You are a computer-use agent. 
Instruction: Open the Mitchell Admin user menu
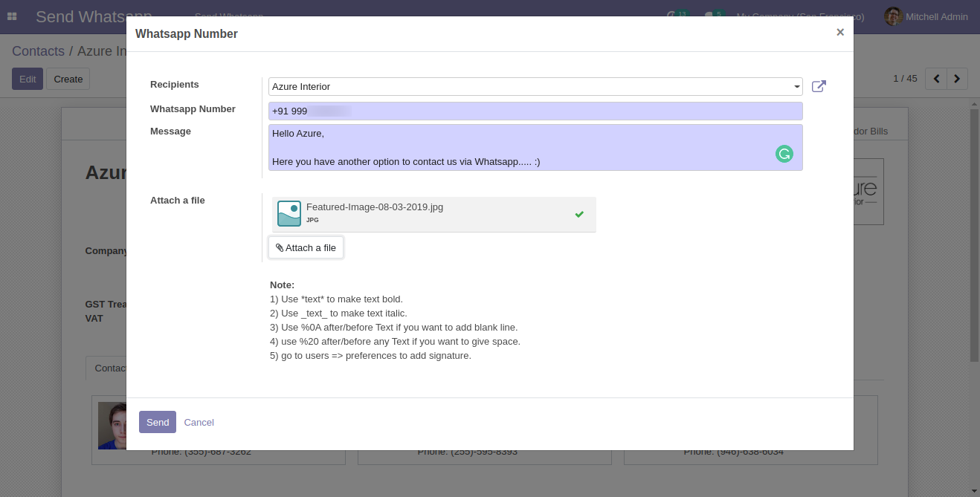tap(926, 16)
